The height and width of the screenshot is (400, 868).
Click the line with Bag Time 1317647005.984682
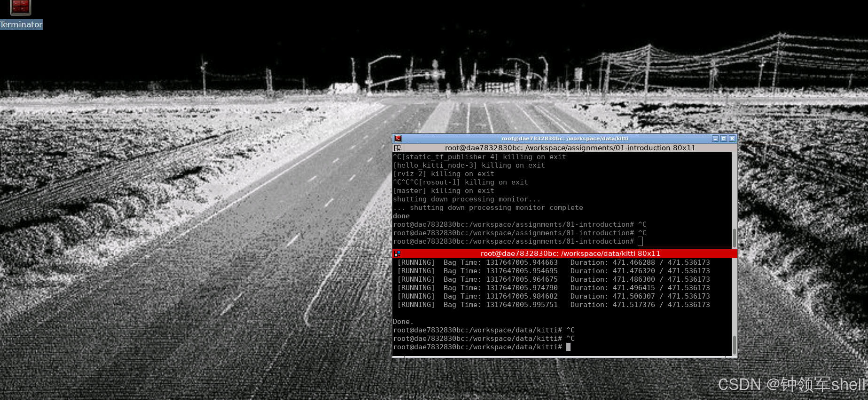point(554,296)
